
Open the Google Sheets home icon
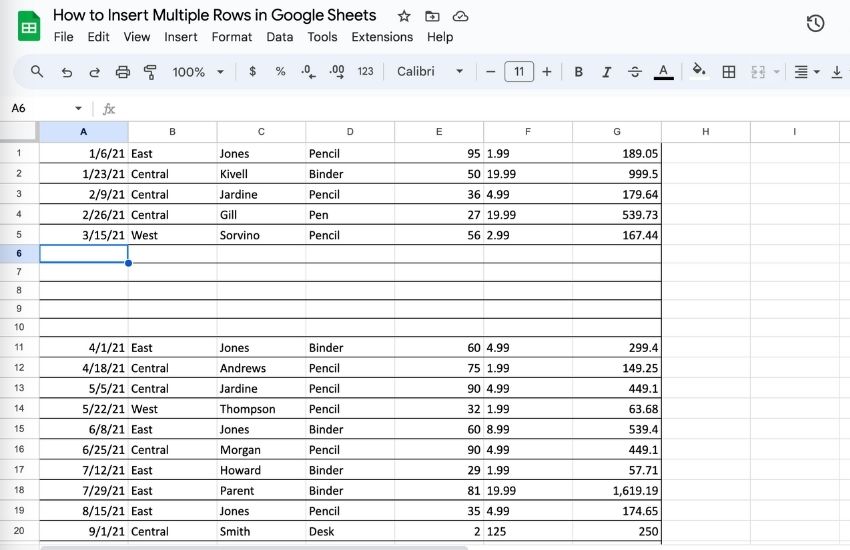pos(29,26)
